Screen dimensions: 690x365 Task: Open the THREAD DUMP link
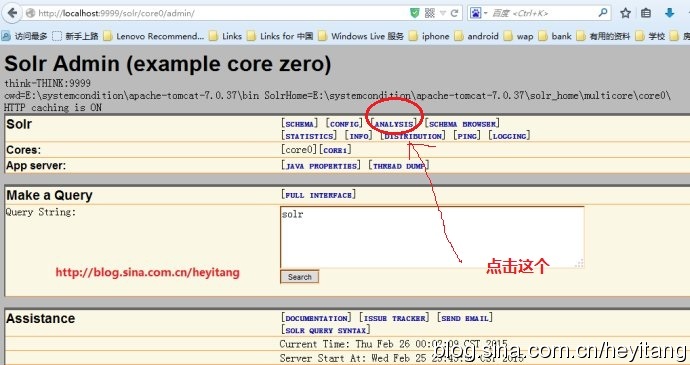point(399,166)
